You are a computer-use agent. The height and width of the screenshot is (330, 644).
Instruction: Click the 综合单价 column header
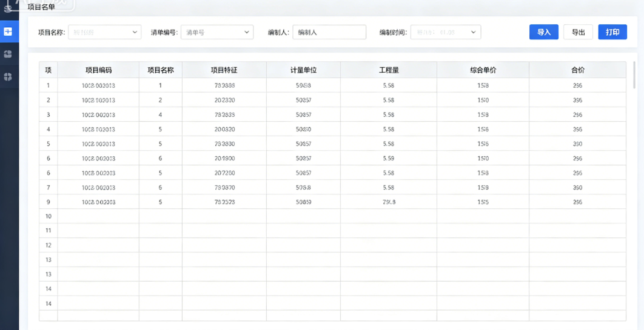[x=483, y=70]
